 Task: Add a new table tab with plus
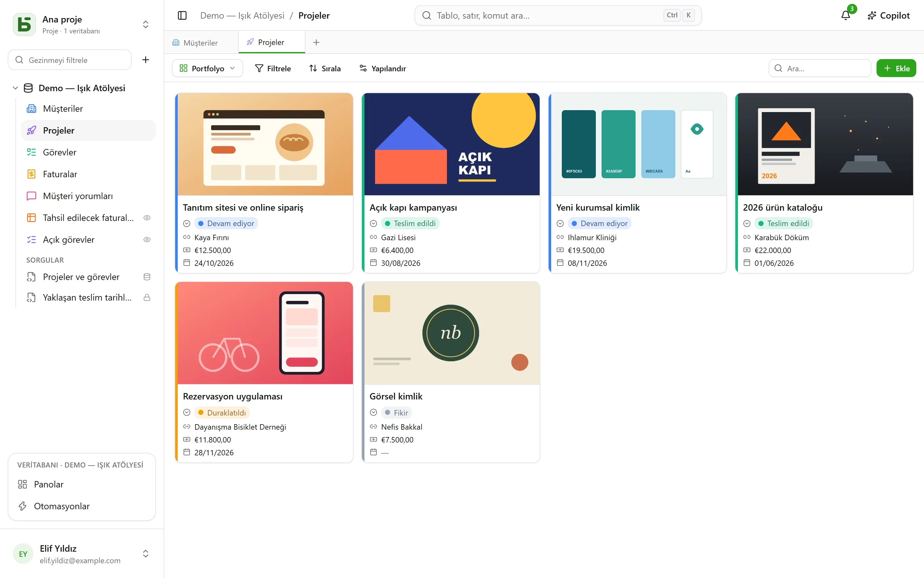click(x=316, y=42)
